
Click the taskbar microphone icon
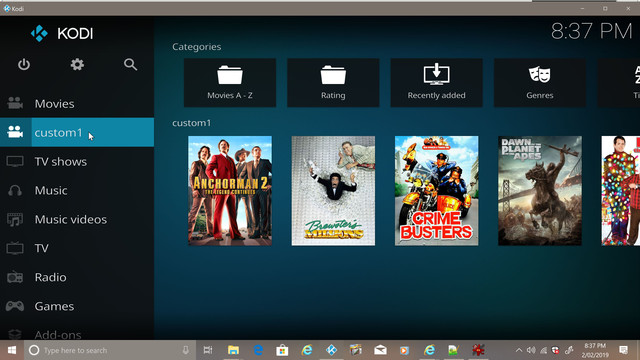(x=185, y=350)
